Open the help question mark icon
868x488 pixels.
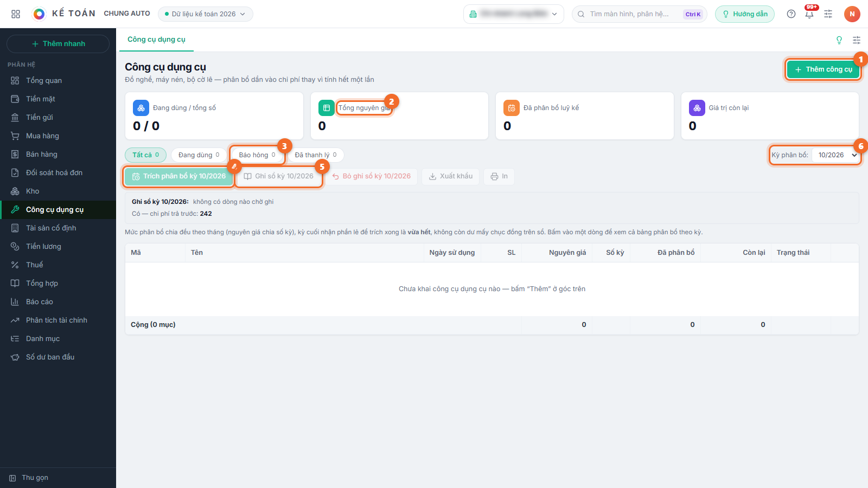coord(791,14)
